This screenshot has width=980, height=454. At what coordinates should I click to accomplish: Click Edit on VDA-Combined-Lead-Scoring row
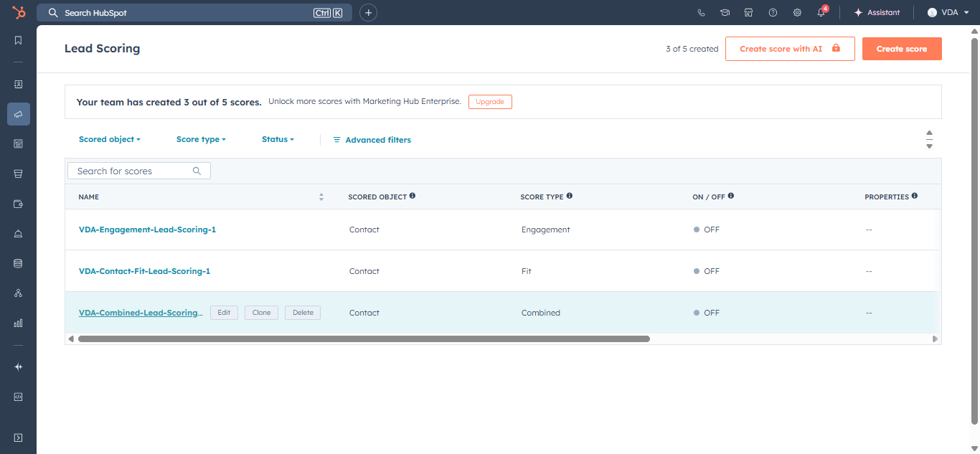click(x=224, y=313)
